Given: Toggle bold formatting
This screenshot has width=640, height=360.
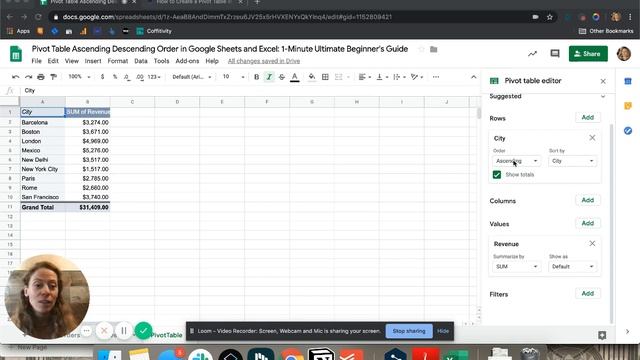Looking at the screenshot, I should pyautogui.click(x=256, y=77).
